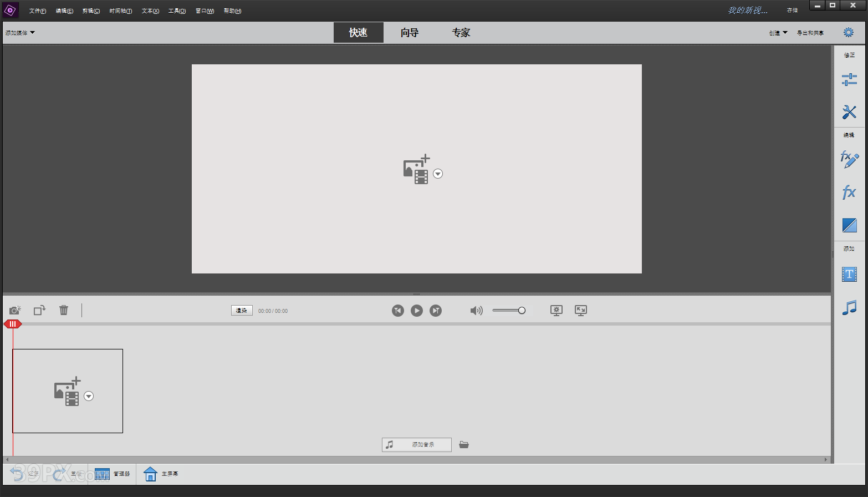
Task: Click the trash delete icon
Action: 64,310
